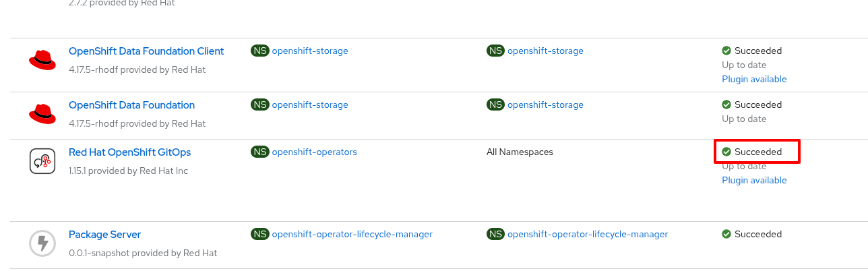Open OpenShift Data Foundation Client operator link
This screenshot has width=868, height=271.
tap(146, 51)
